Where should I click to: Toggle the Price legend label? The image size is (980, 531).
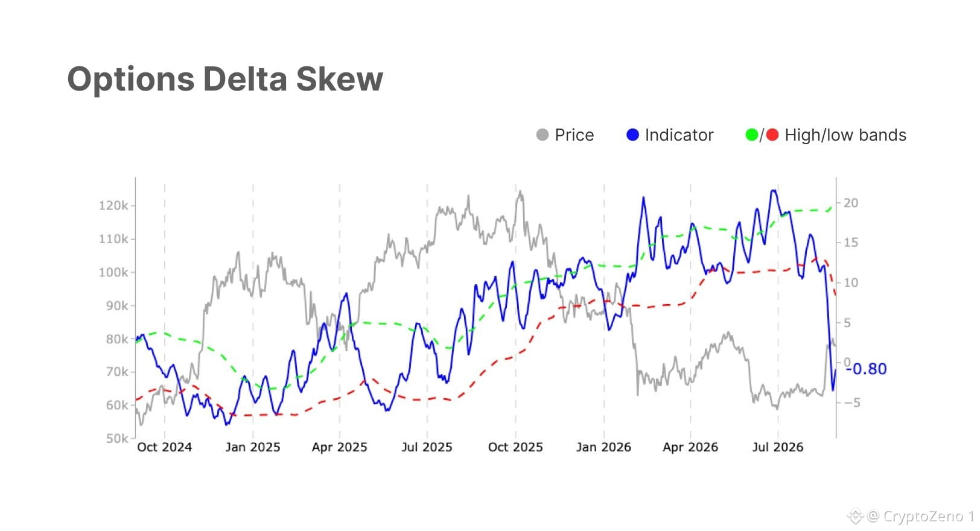(574, 135)
